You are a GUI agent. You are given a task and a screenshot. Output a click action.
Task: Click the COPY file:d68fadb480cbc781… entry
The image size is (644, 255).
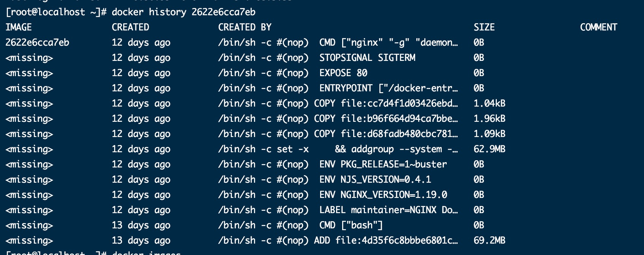coord(386,134)
